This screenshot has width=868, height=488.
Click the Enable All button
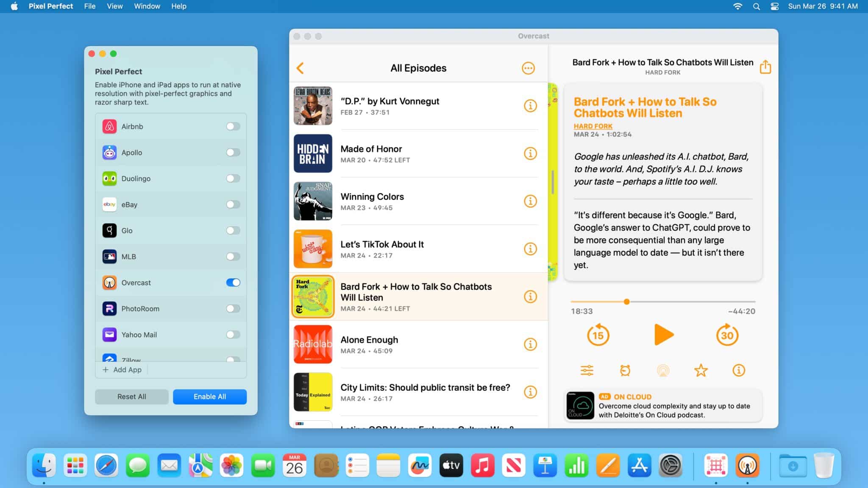coord(210,396)
